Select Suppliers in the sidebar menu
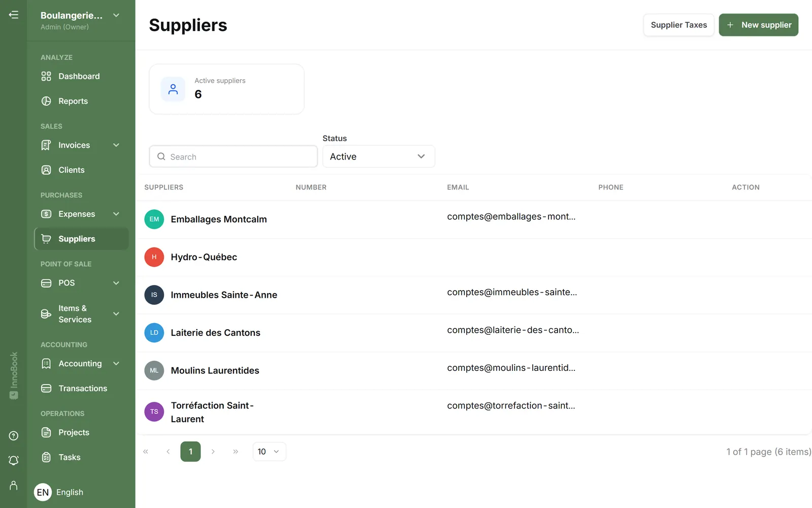This screenshot has height=508, width=812. click(x=81, y=239)
